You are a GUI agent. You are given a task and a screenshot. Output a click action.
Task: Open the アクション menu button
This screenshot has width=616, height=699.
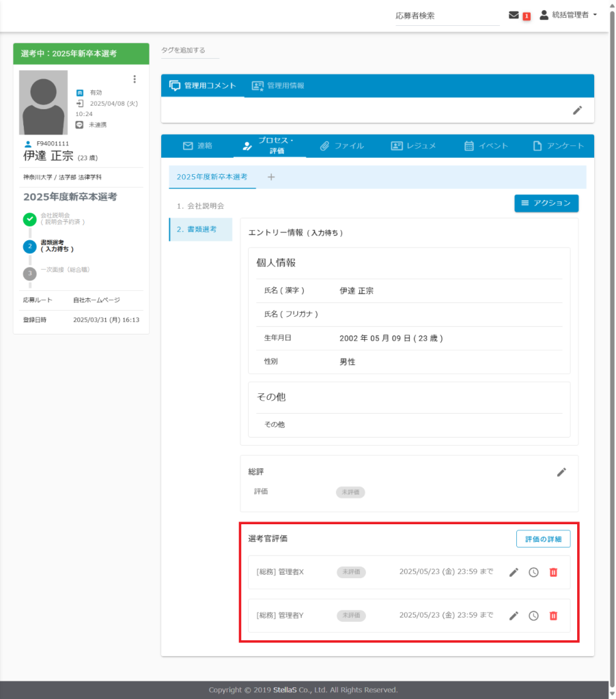546,203
